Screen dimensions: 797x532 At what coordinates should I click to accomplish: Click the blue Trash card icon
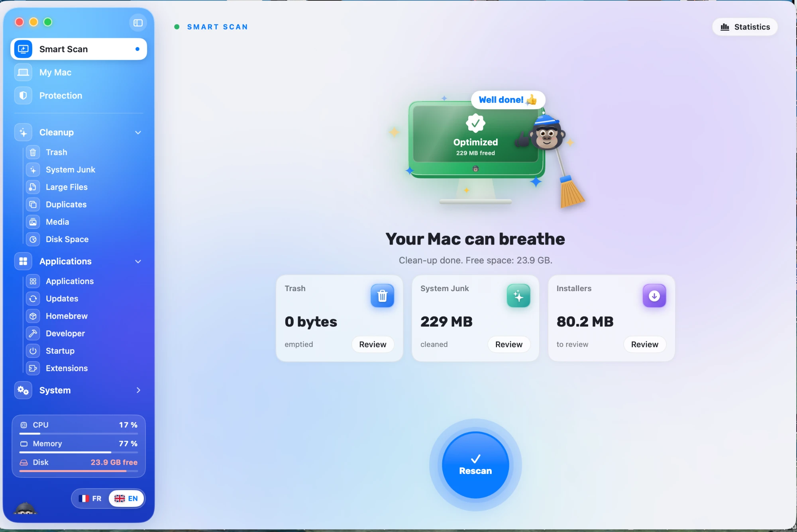click(x=382, y=296)
